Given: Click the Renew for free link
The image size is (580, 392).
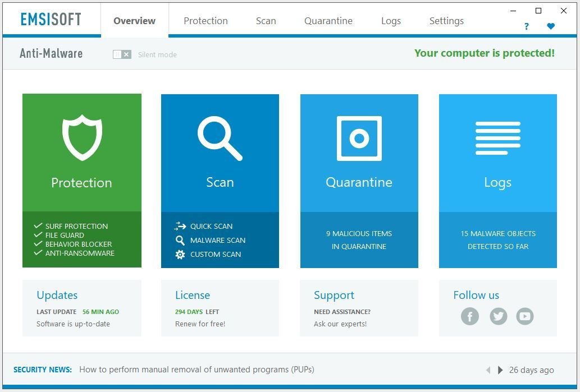Looking at the screenshot, I should [x=200, y=324].
